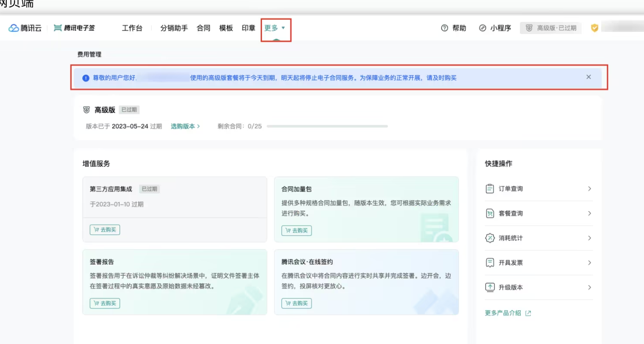Screen dimensions: 644x344
Task: Click 去购买 under 腾讯会议·在线签约
Action: [297, 303]
